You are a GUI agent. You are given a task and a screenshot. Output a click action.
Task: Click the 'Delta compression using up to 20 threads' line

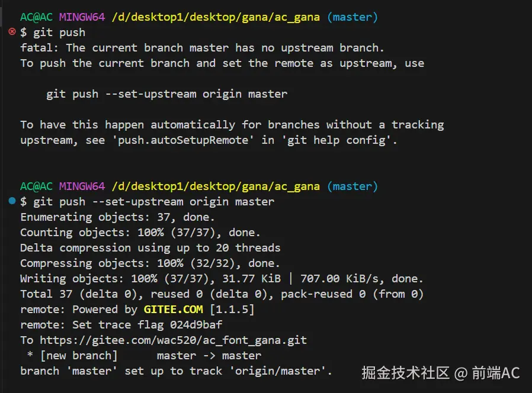pos(150,248)
